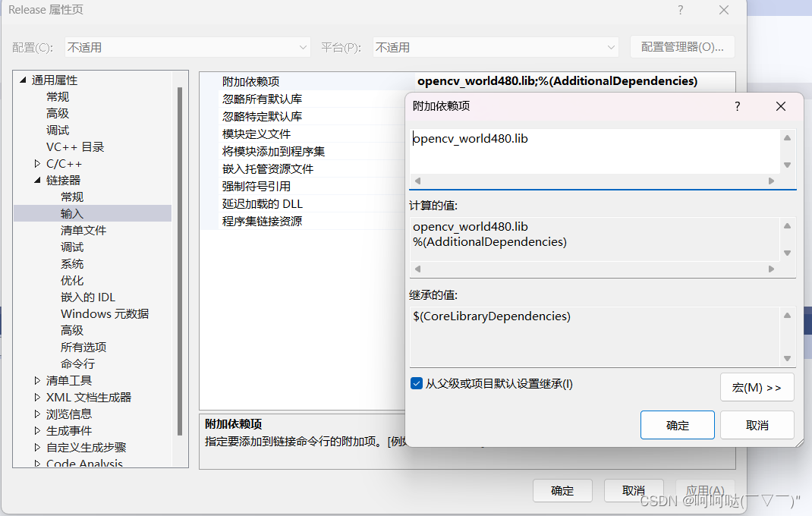
Task: Click the 宏(M) button in the dialog
Action: coord(757,387)
